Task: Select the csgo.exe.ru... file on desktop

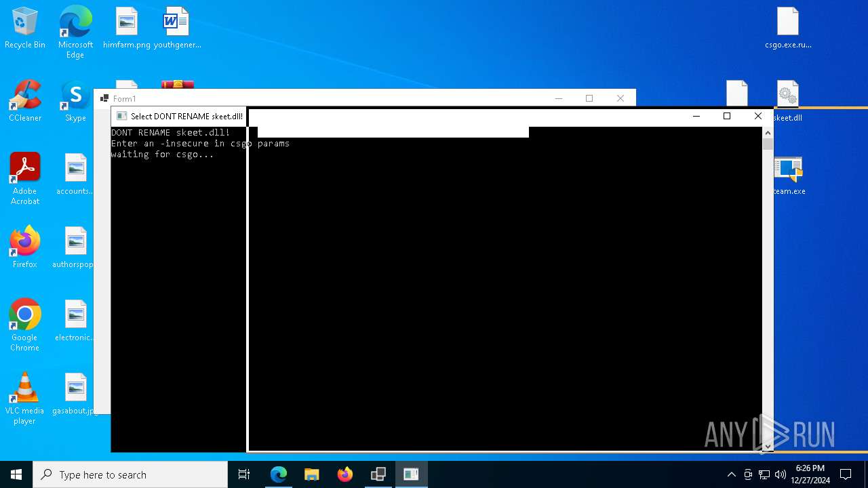Action: pyautogui.click(x=788, y=28)
